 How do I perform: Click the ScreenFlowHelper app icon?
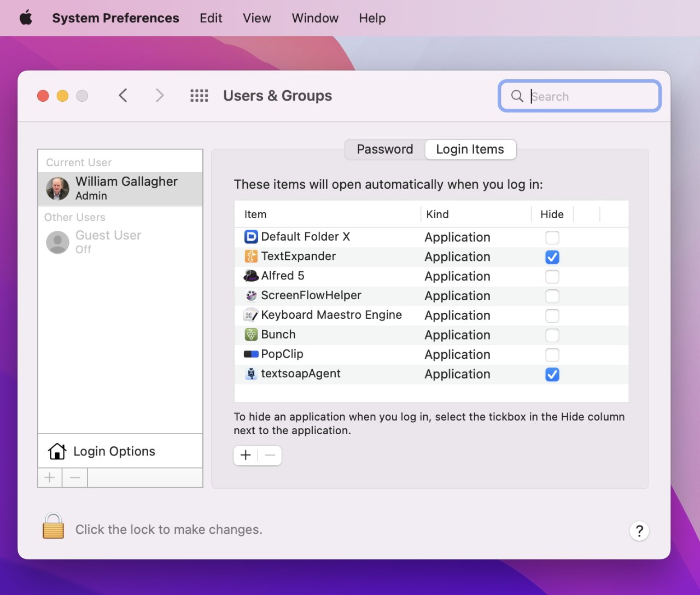click(x=250, y=295)
